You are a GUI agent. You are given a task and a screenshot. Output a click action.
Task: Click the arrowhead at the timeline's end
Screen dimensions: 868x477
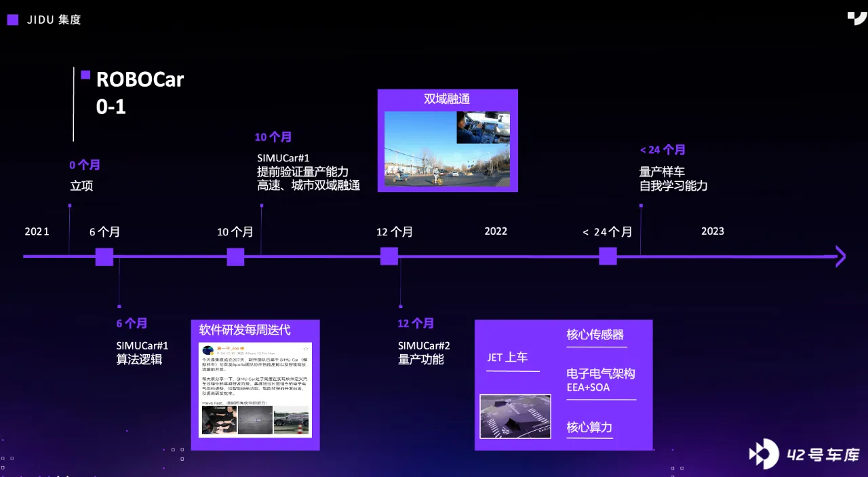pos(840,256)
